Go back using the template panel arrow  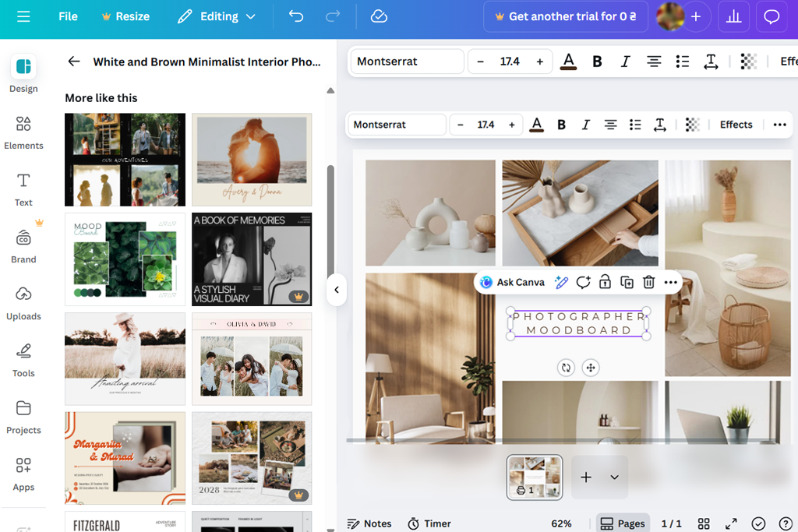(x=74, y=62)
